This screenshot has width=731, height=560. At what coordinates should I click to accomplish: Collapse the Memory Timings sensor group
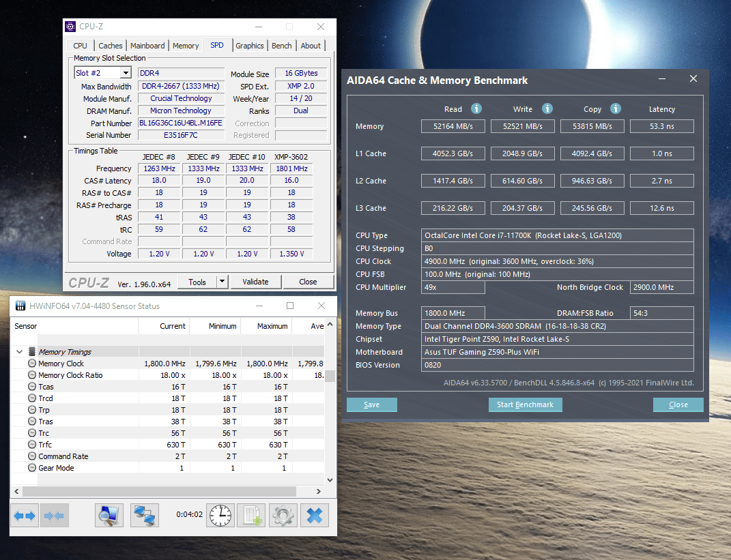click(19, 352)
